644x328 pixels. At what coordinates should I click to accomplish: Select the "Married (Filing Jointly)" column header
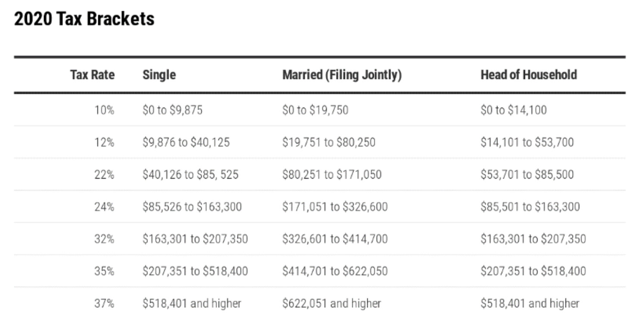pyautogui.click(x=342, y=75)
